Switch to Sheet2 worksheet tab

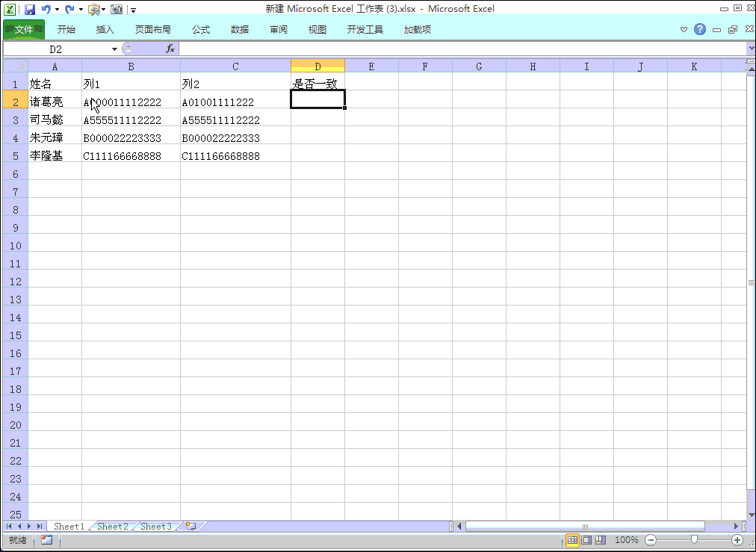[x=113, y=527]
